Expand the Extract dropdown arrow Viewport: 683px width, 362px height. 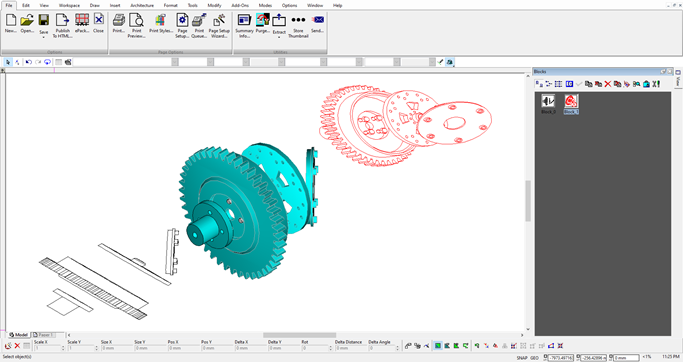pyautogui.click(x=279, y=37)
